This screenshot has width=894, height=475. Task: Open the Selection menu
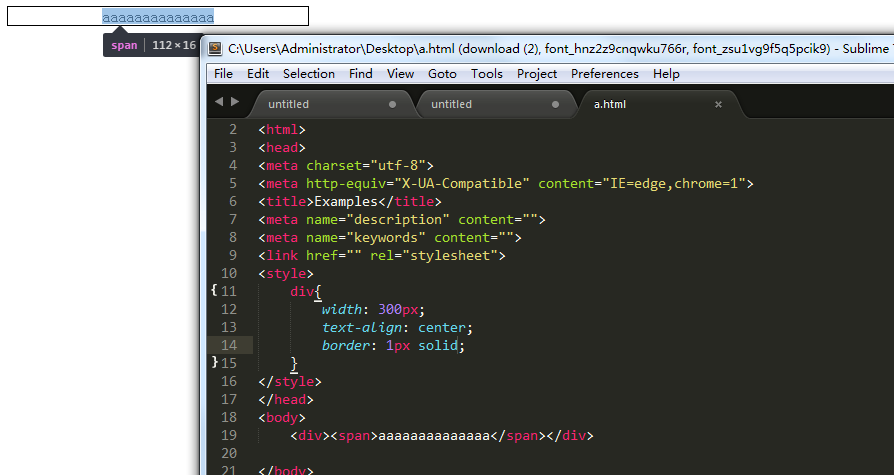tap(308, 74)
